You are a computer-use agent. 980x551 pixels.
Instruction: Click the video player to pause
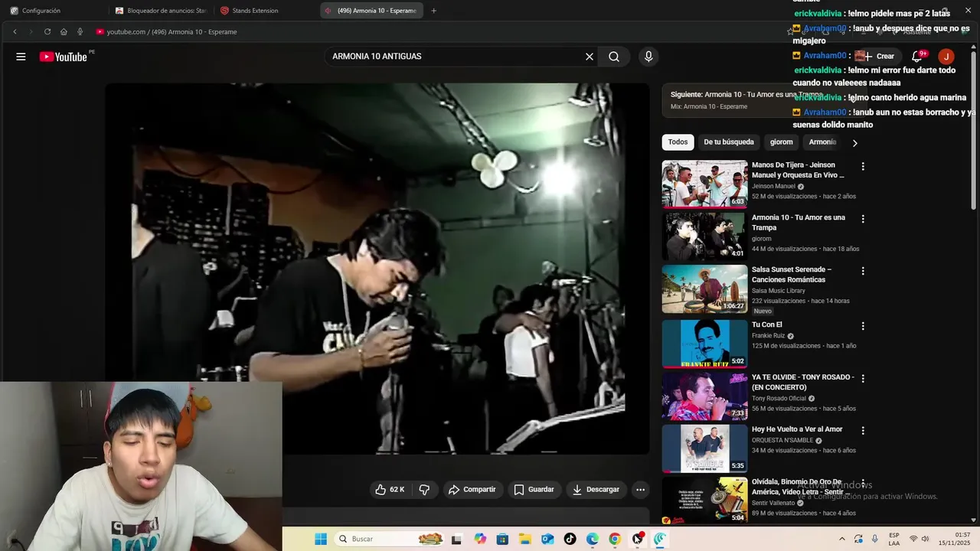(x=377, y=268)
